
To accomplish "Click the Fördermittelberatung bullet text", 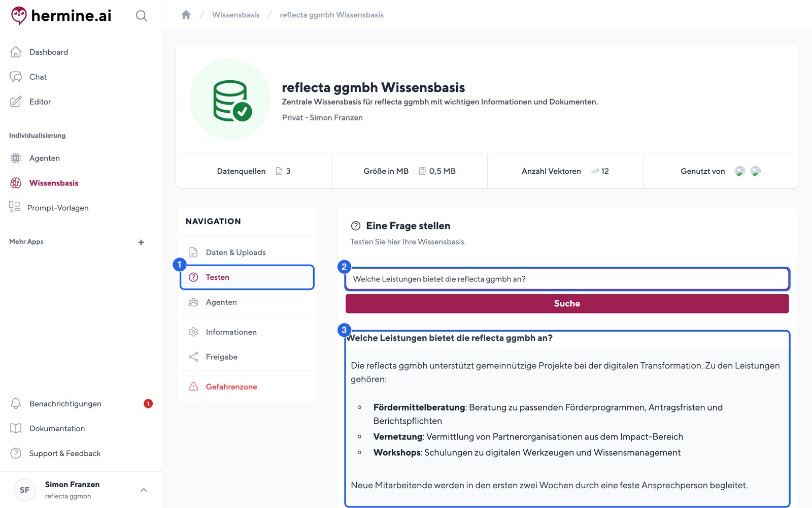I will [548, 414].
